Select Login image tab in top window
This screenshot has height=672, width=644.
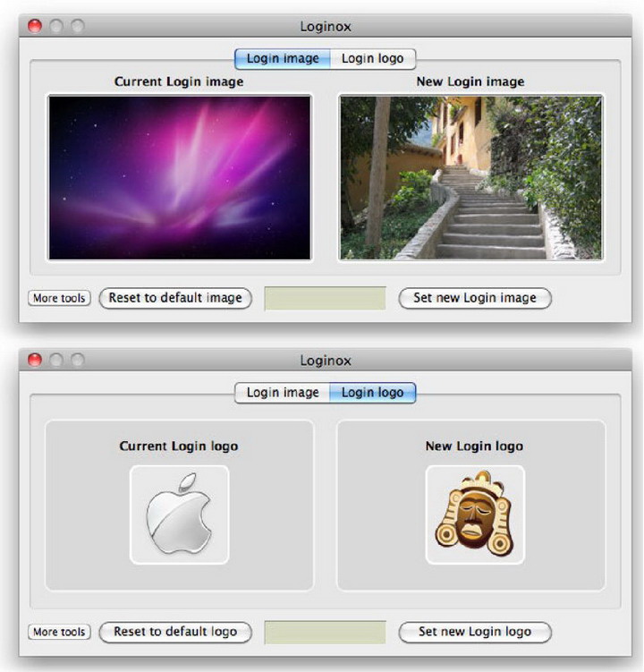pos(283,59)
